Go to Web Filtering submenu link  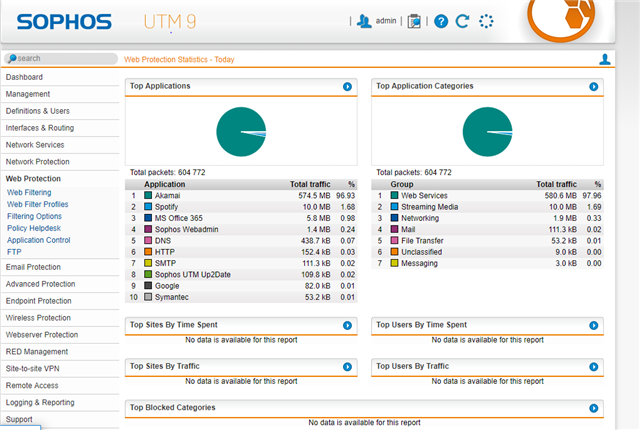[29, 192]
